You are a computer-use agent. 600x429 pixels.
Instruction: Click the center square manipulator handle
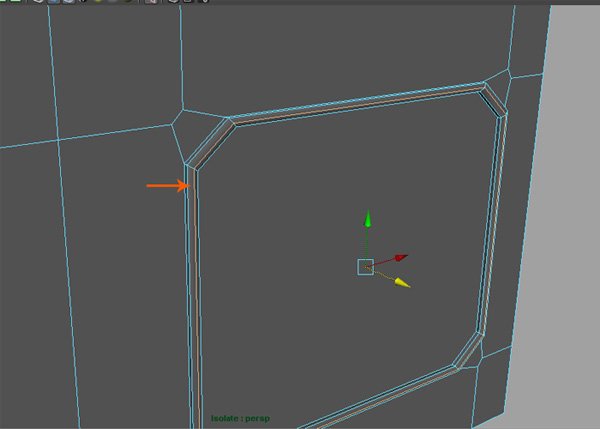[x=365, y=267]
